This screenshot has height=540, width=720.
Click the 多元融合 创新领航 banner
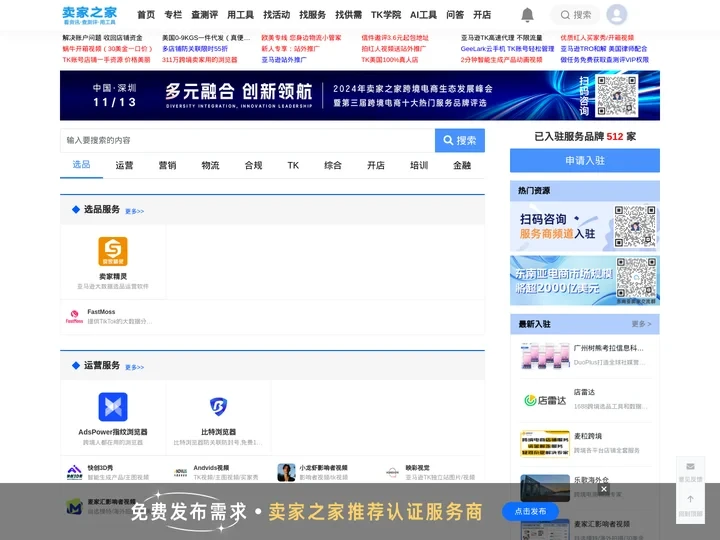pos(360,96)
